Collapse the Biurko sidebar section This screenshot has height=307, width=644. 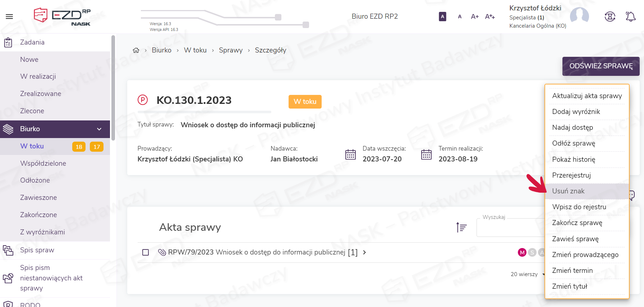[x=99, y=129]
